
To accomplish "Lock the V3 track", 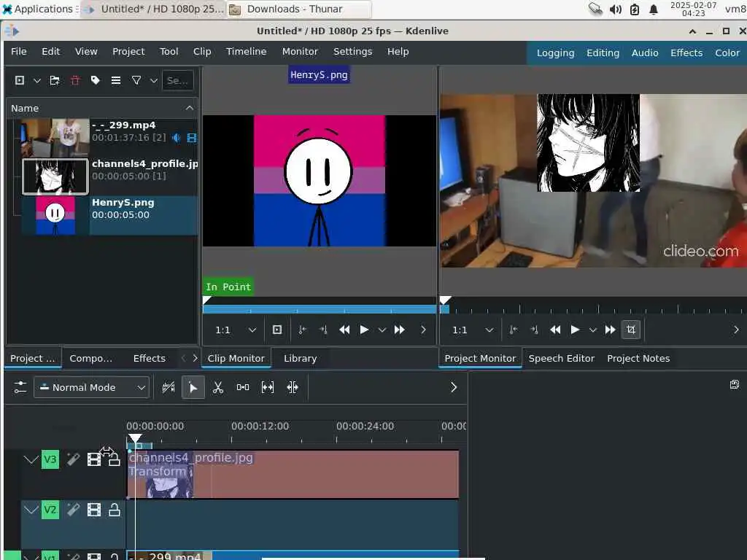I will coord(115,459).
